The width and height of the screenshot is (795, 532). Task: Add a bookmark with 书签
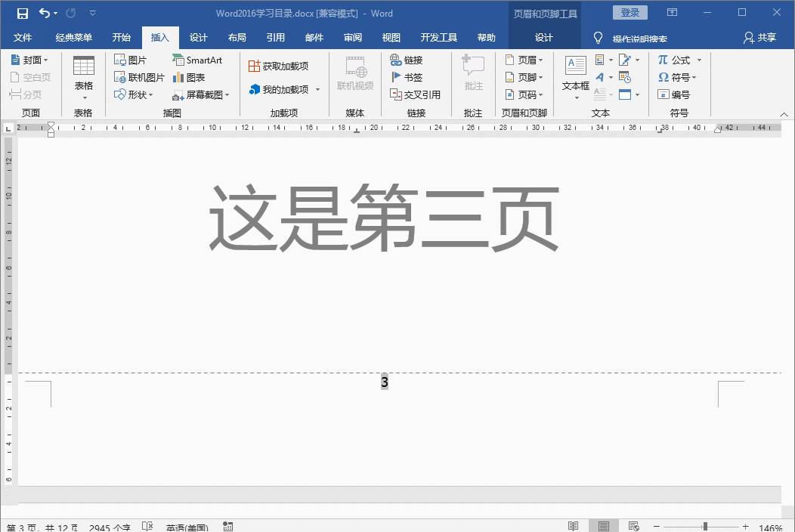point(406,78)
